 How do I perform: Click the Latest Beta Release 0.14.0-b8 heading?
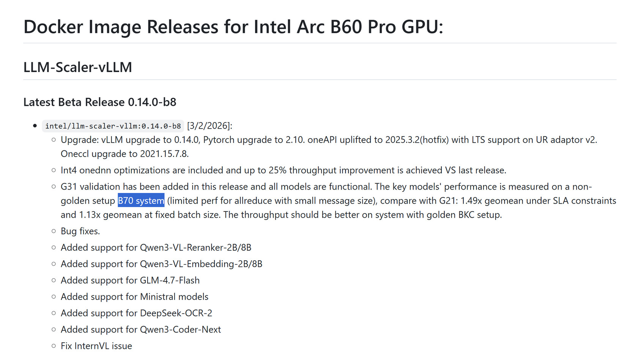(99, 102)
